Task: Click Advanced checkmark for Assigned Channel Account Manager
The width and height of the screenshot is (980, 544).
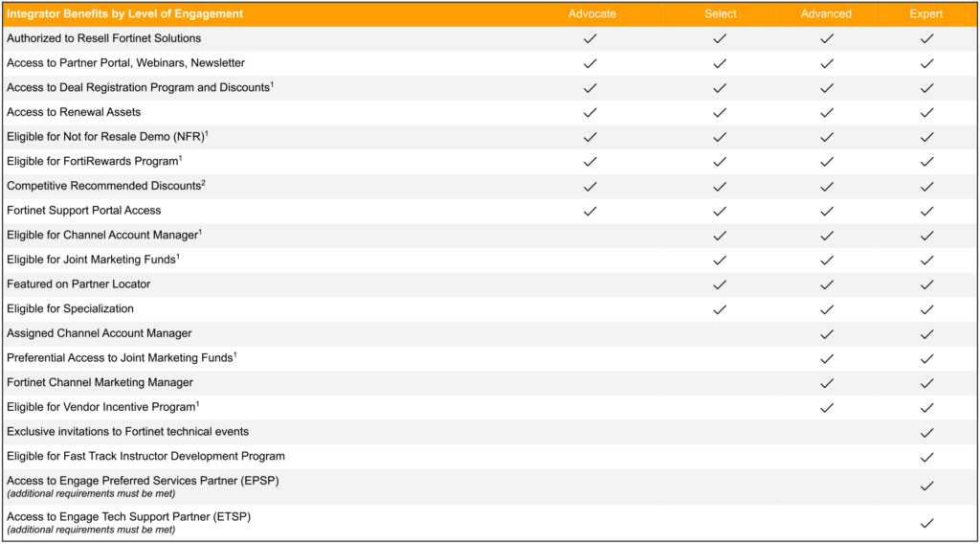Action: click(x=827, y=334)
